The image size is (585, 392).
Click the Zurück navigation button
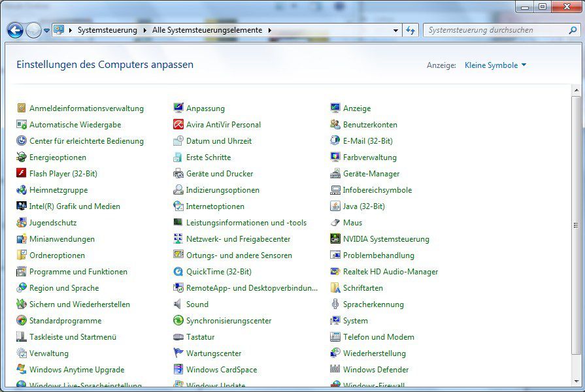click(13, 30)
